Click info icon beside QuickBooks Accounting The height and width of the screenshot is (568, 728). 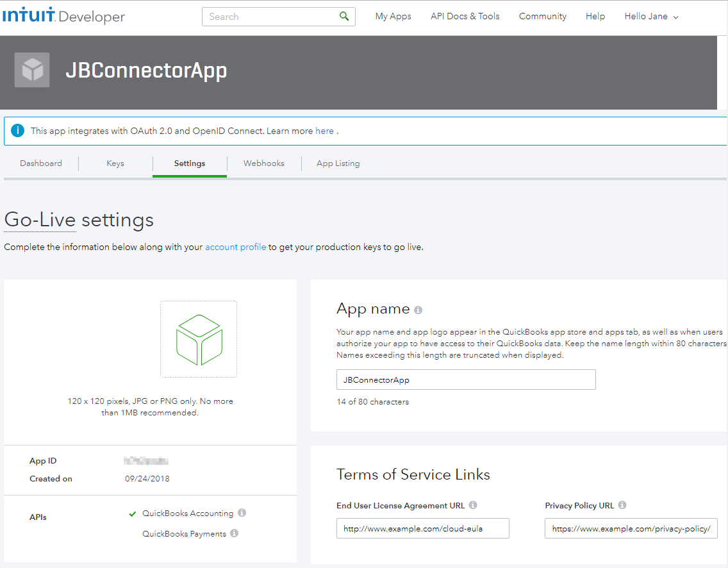[242, 513]
